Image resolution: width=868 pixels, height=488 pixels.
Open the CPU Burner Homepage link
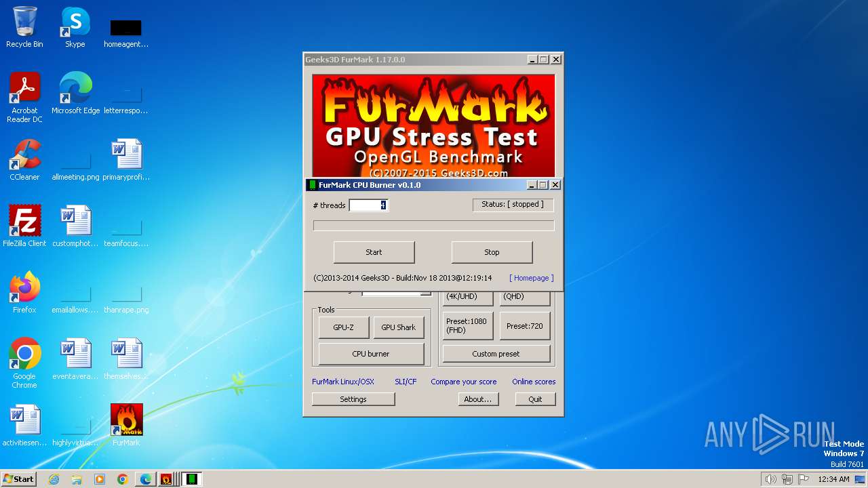532,278
